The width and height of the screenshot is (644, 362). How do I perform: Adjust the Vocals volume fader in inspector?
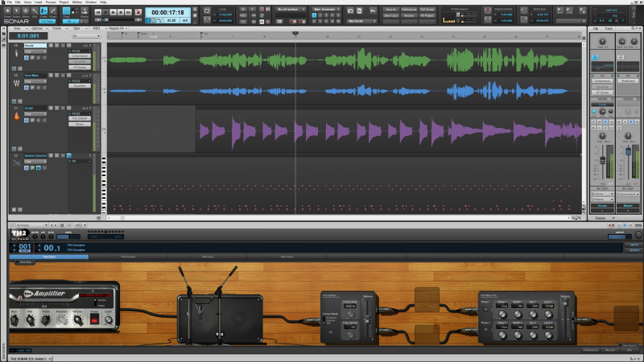tap(601, 161)
